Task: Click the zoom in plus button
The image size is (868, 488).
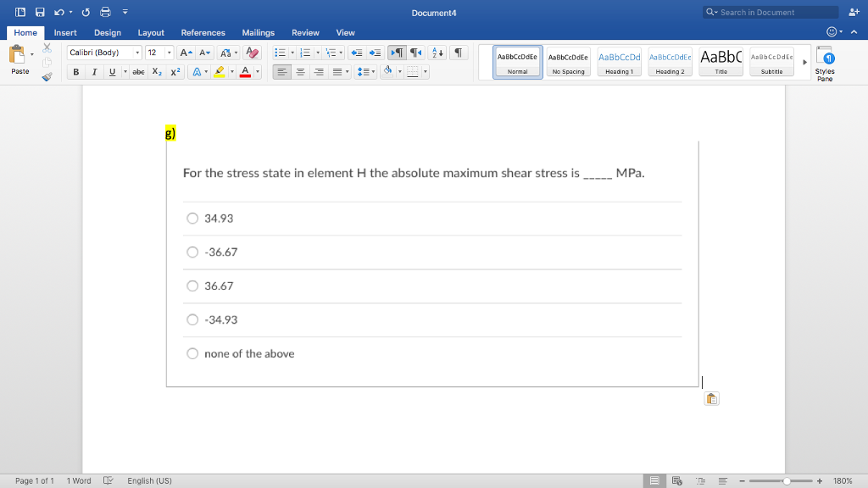Action: tap(820, 481)
